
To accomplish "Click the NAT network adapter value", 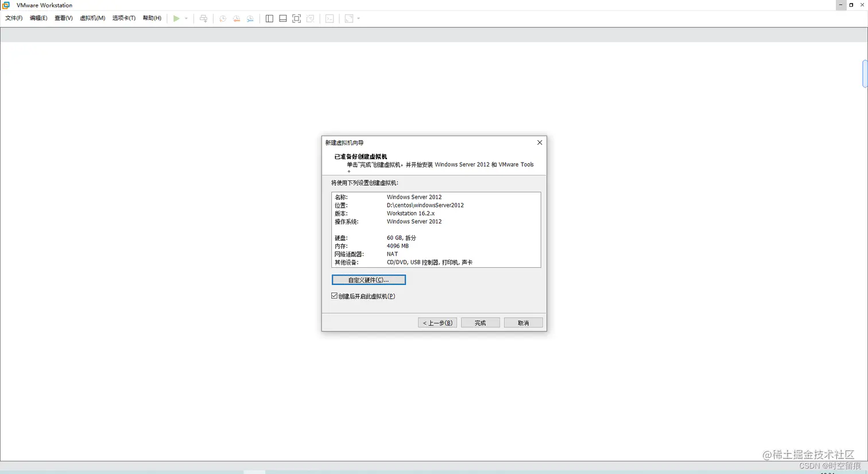I will point(392,254).
